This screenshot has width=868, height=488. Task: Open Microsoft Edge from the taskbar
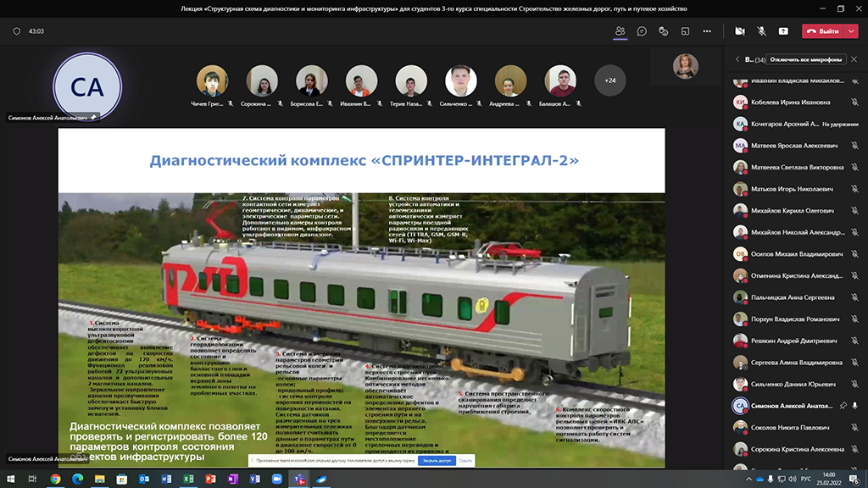[77, 480]
